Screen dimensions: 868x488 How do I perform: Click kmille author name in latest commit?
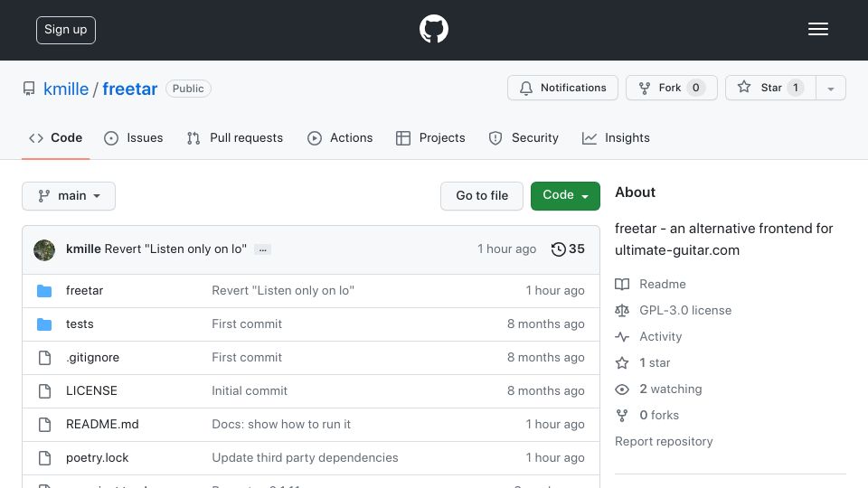(x=83, y=249)
